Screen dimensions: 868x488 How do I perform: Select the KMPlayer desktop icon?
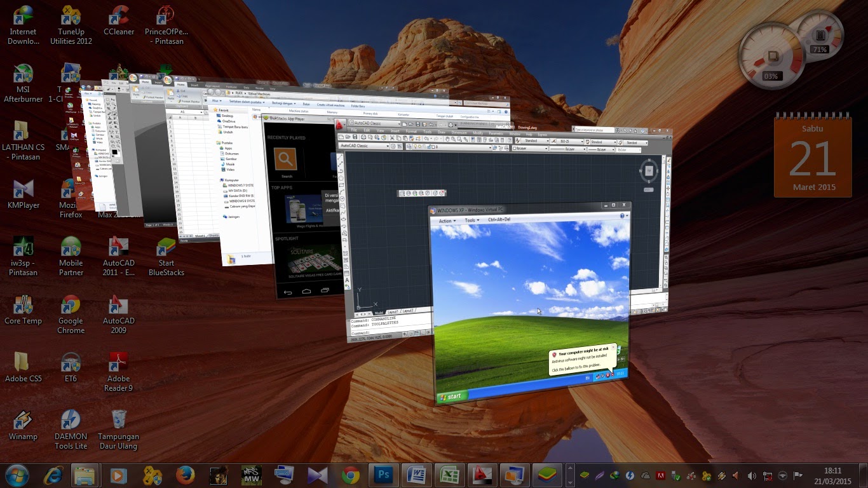(x=24, y=194)
